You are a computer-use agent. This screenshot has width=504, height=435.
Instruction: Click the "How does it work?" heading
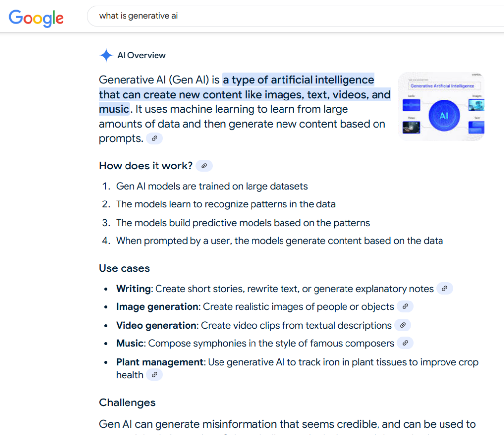146,166
